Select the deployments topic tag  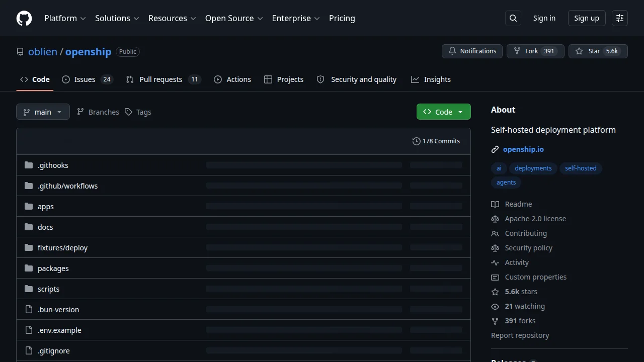click(533, 168)
